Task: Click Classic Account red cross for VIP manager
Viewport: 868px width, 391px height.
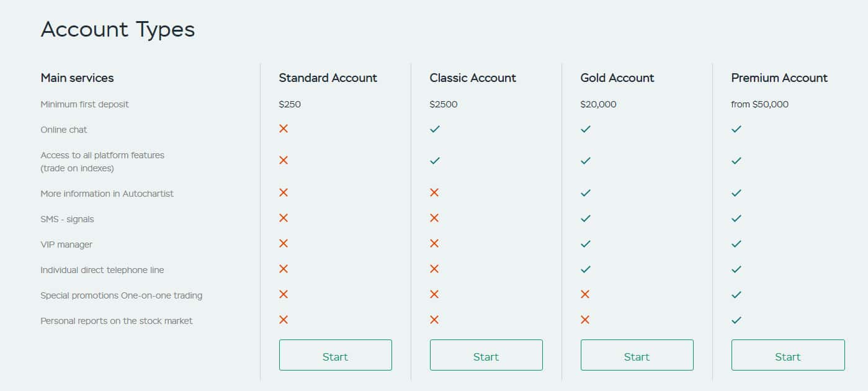Action: (434, 243)
